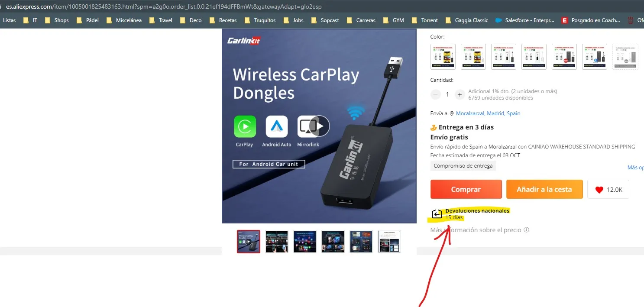Screen dimensions: 644x307
Task: Select the first color variant swatch
Action: click(x=443, y=57)
